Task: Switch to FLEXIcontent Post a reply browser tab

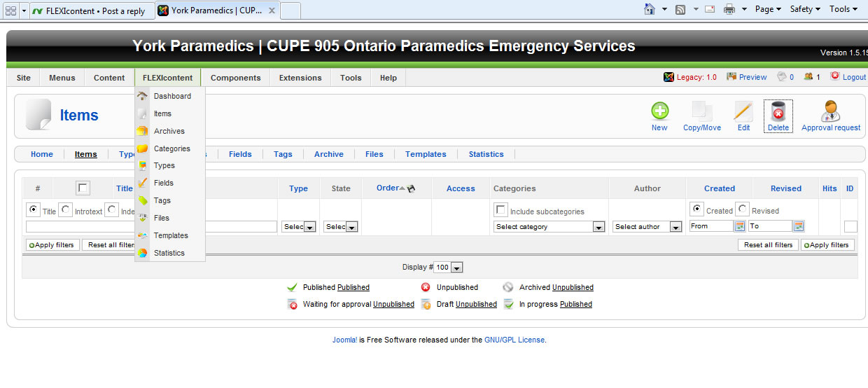Action: (91, 11)
